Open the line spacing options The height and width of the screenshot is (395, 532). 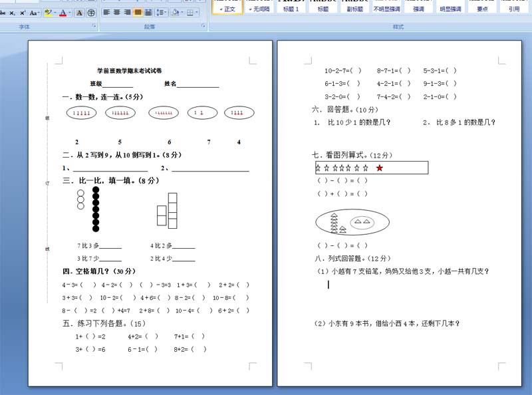[x=161, y=13]
